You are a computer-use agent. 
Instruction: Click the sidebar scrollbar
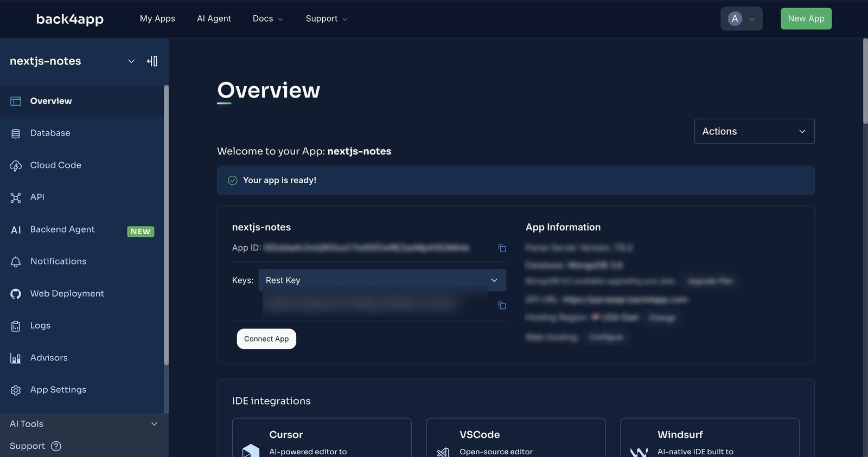(x=166, y=225)
